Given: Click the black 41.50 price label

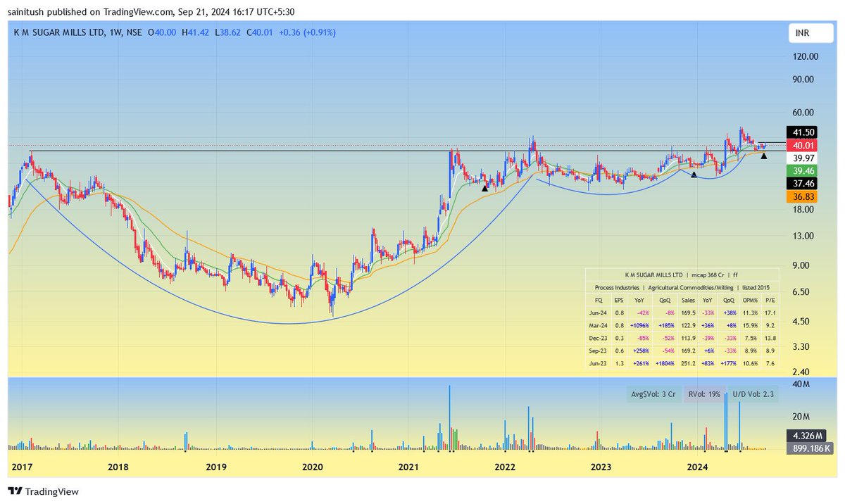Looking at the screenshot, I should click(x=803, y=132).
